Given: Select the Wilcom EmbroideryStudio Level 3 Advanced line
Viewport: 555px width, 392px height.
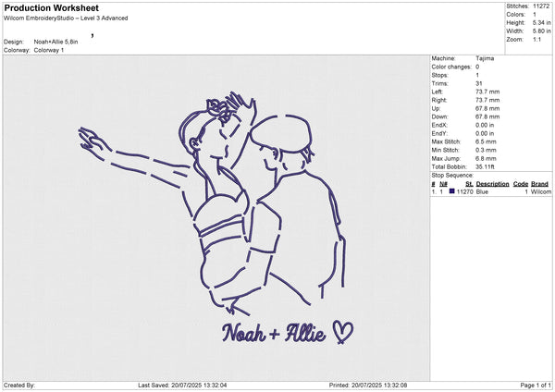Looking at the screenshot, I should pos(66,18).
